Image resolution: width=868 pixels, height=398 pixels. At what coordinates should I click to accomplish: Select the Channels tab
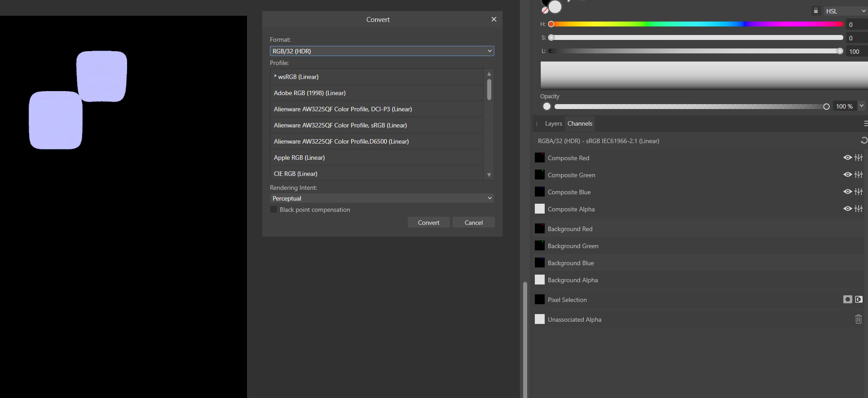coord(580,124)
